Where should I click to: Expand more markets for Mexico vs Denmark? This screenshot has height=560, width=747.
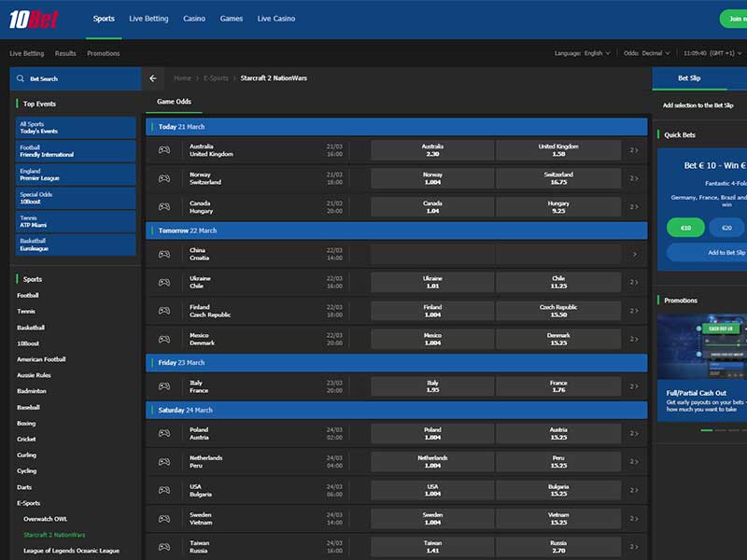pos(634,339)
